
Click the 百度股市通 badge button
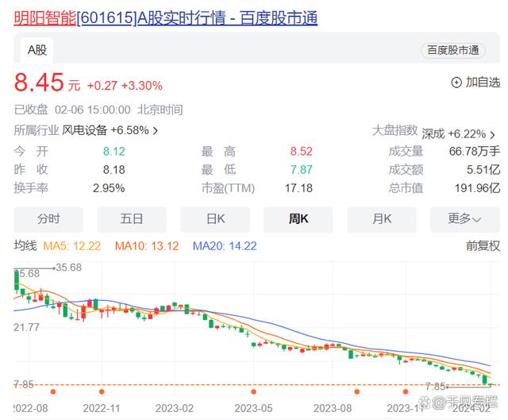[453, 50]
